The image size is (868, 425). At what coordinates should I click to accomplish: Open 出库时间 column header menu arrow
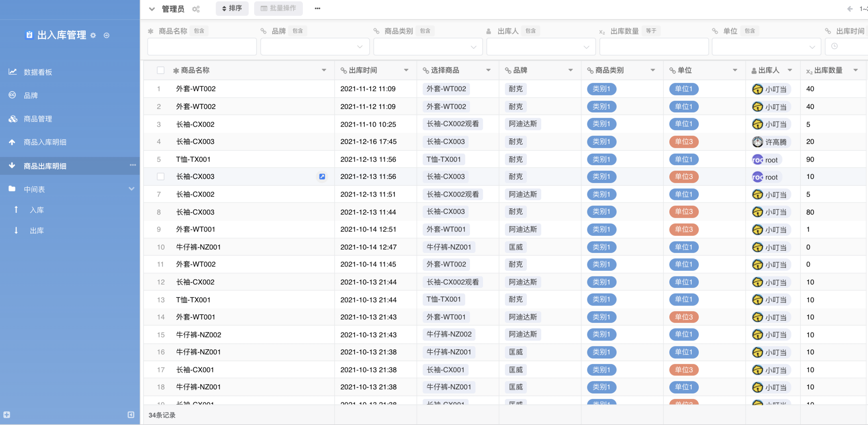(406, 70)
